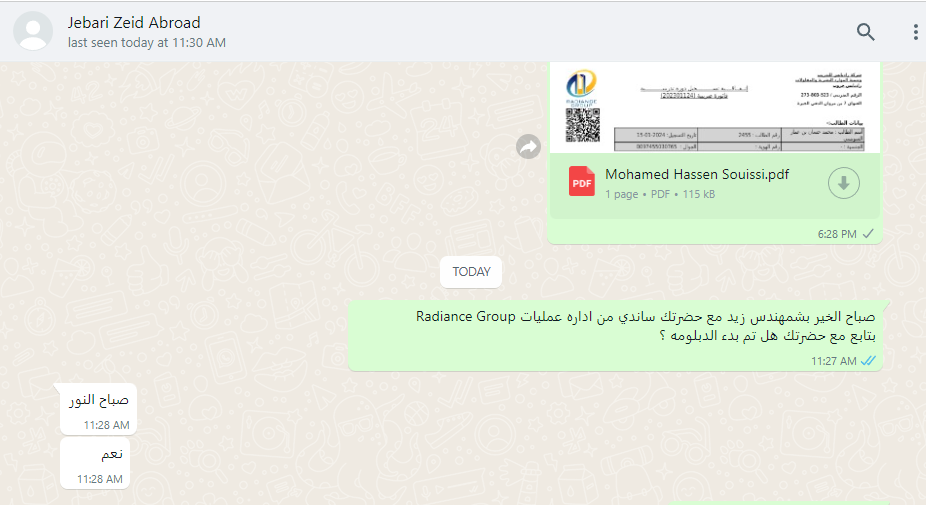
Task: Click the red PDF file icon
Action: [582, 181]
